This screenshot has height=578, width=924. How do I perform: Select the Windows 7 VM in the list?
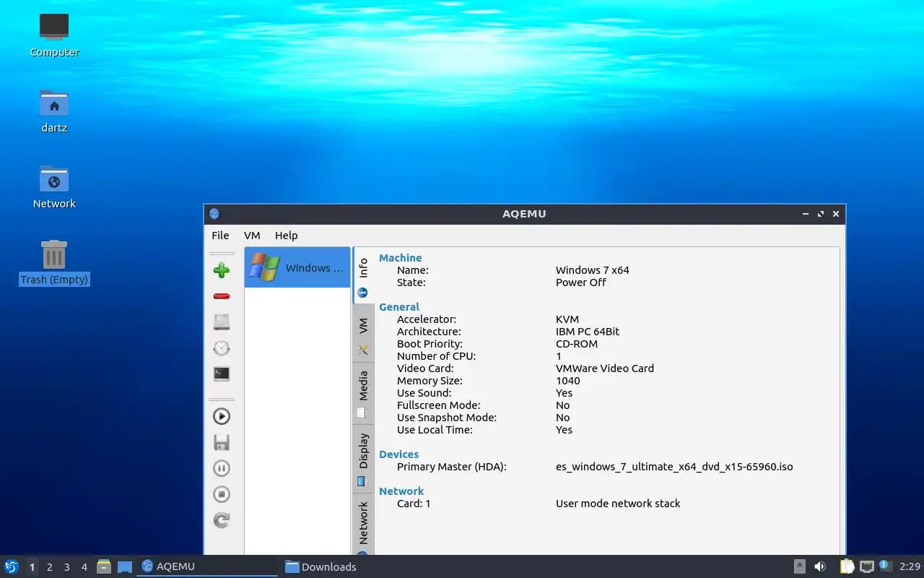click(297, 267)
